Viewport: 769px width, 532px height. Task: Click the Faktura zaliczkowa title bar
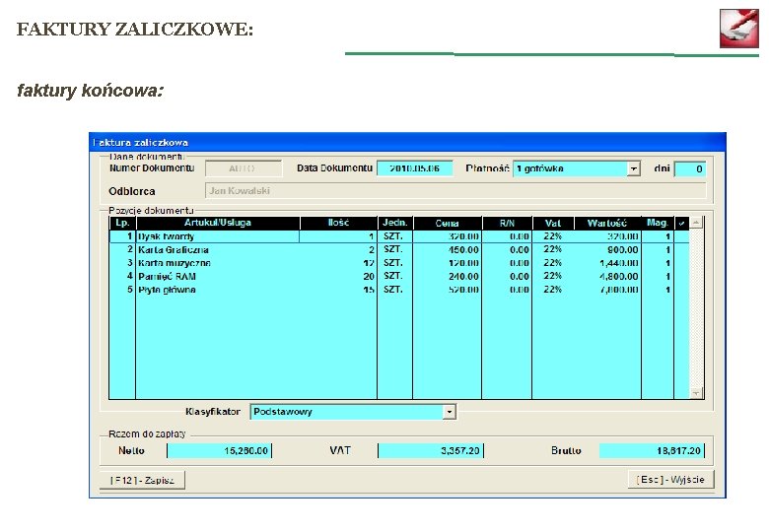(x=407, y=142)
